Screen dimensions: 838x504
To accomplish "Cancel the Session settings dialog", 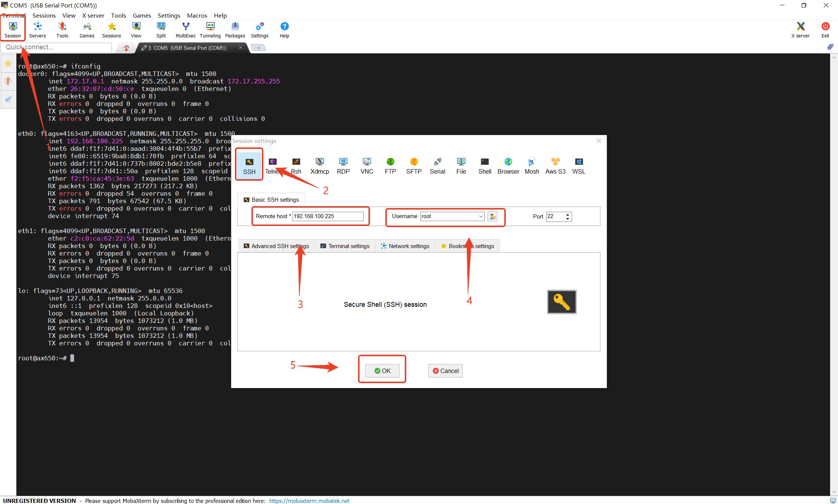I will (445, 371).
